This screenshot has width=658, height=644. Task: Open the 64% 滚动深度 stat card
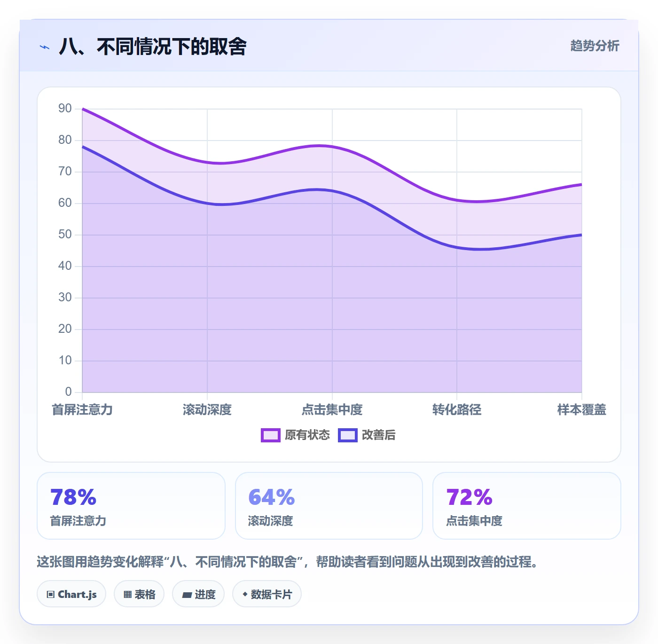[329, 506]
